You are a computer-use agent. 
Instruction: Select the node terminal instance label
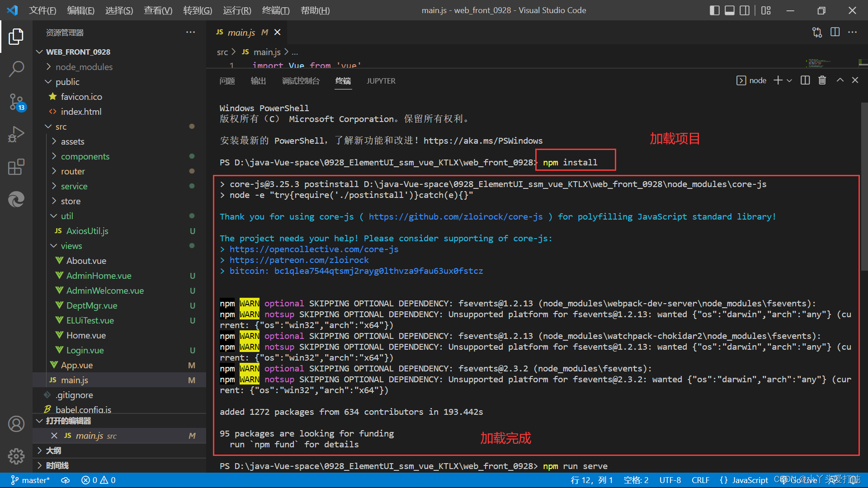[x=751, y=80]
